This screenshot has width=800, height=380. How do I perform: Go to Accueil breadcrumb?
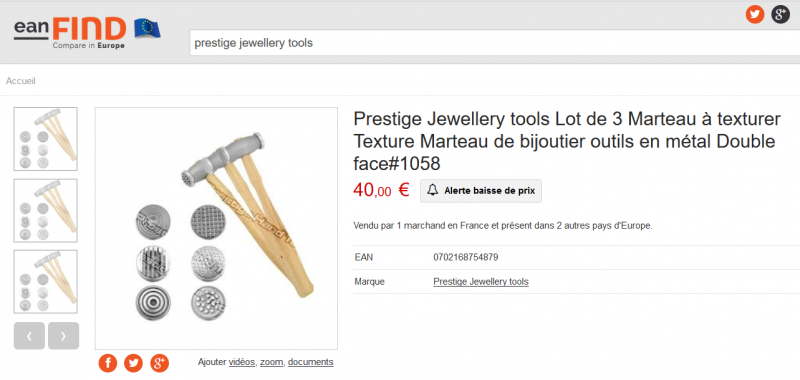point(21,81)
